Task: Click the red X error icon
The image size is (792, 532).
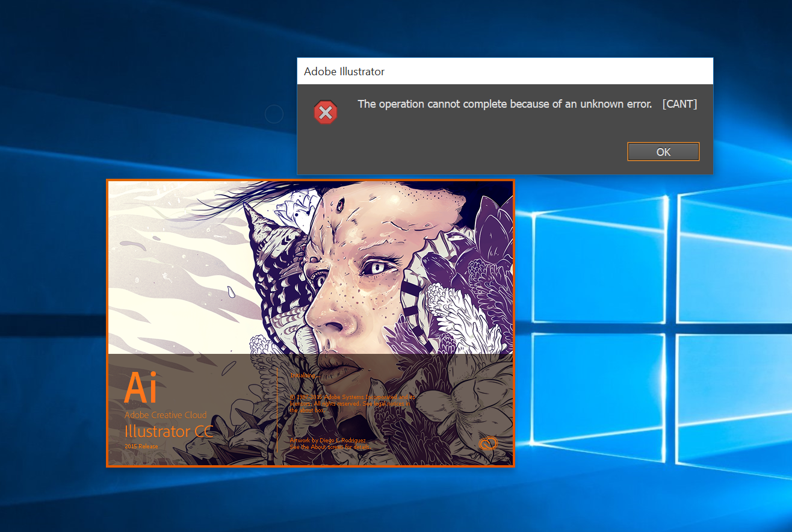Action: point(326,113)
